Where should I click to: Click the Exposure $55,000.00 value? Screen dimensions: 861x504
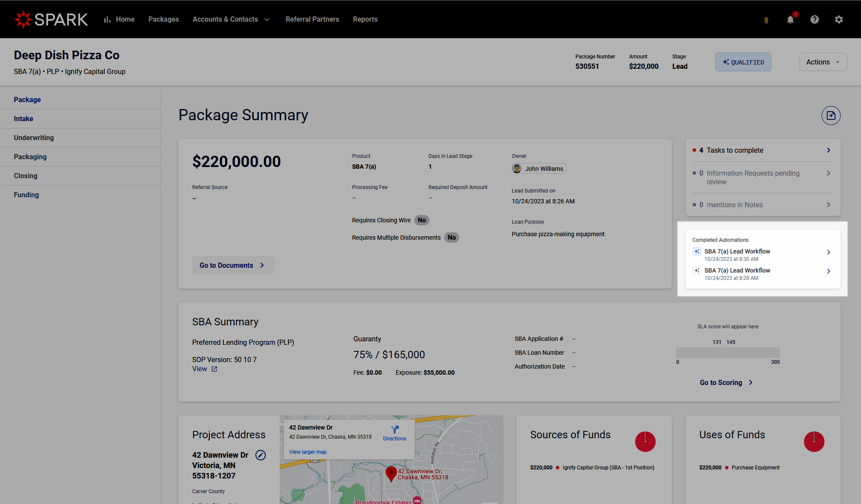pos(439,372)
